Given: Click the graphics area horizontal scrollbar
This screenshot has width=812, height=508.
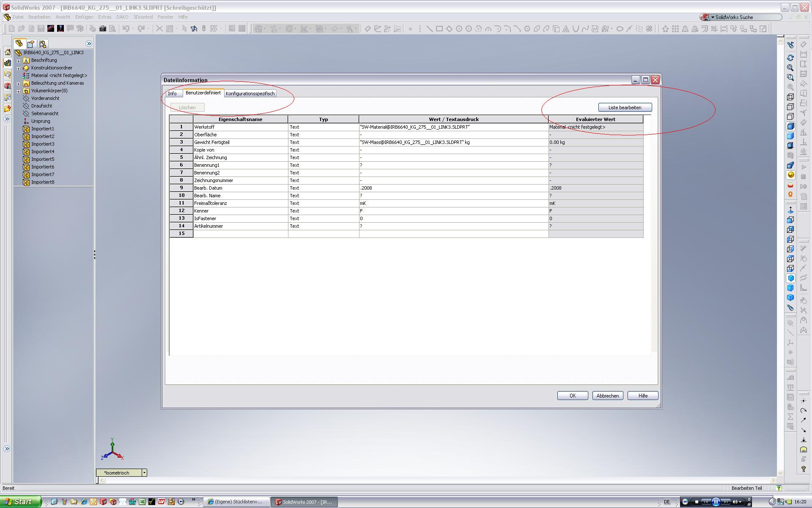Looking at the screenshot, I should [x=436, y=480].
